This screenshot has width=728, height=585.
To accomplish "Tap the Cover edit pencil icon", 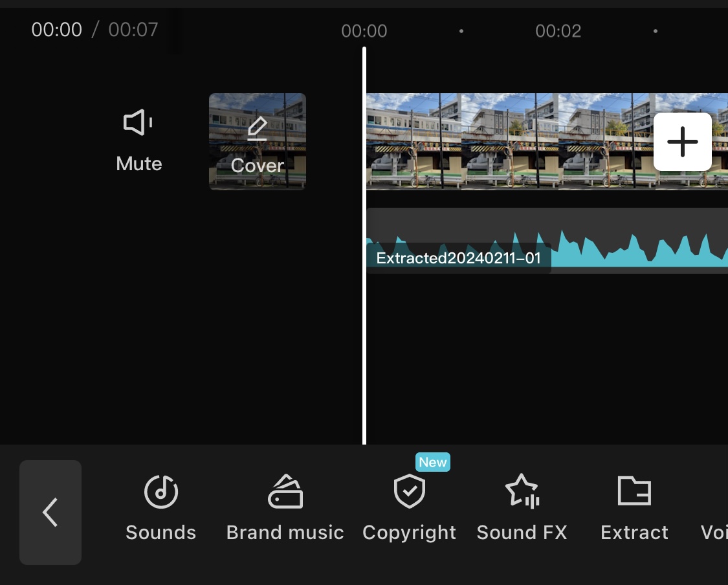I will (x=256, y=128).
